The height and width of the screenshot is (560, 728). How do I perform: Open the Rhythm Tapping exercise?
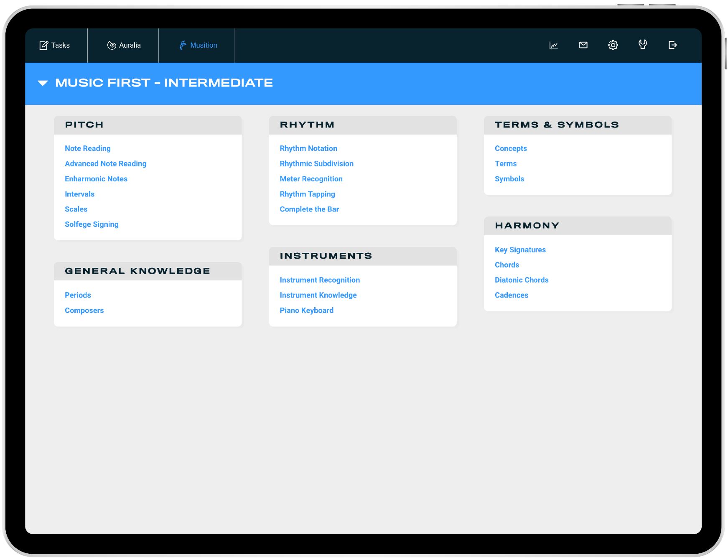coord(307,194)
